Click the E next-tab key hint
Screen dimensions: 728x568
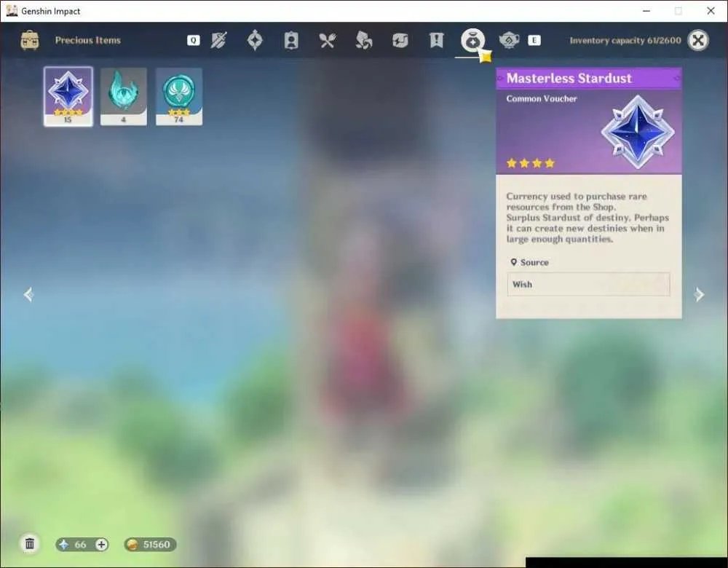click(534, 40)
